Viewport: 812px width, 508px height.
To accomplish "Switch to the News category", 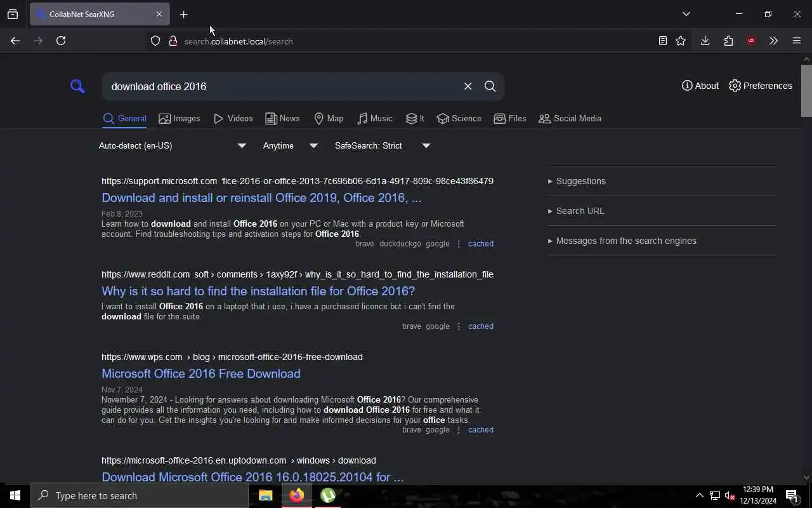I will (282, 118).
